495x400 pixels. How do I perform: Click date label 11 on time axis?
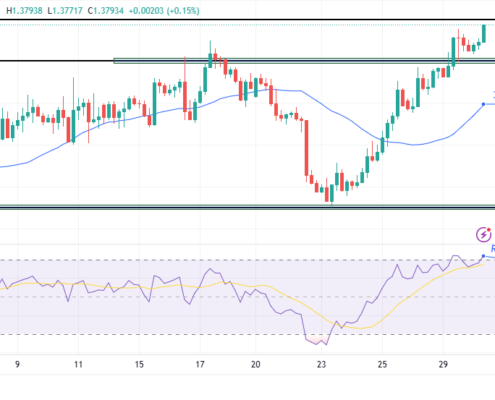[78, 364]
